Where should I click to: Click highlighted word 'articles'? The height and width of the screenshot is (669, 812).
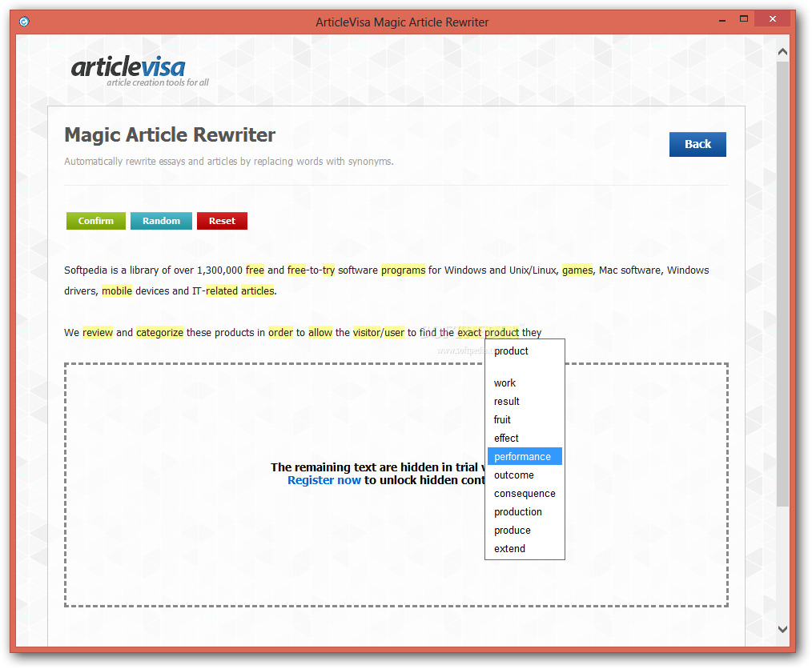pyautogui.click(x=257, y=290)
